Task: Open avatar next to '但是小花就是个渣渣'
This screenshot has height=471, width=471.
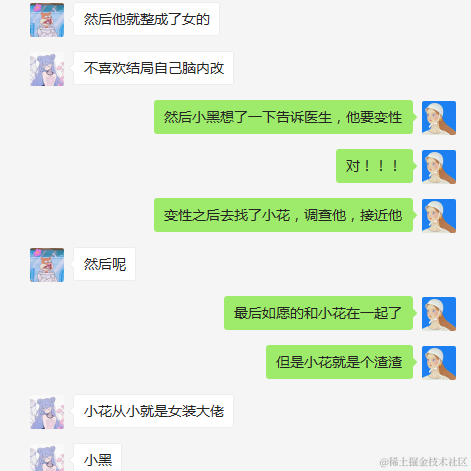Action: [x=439, y=363]
